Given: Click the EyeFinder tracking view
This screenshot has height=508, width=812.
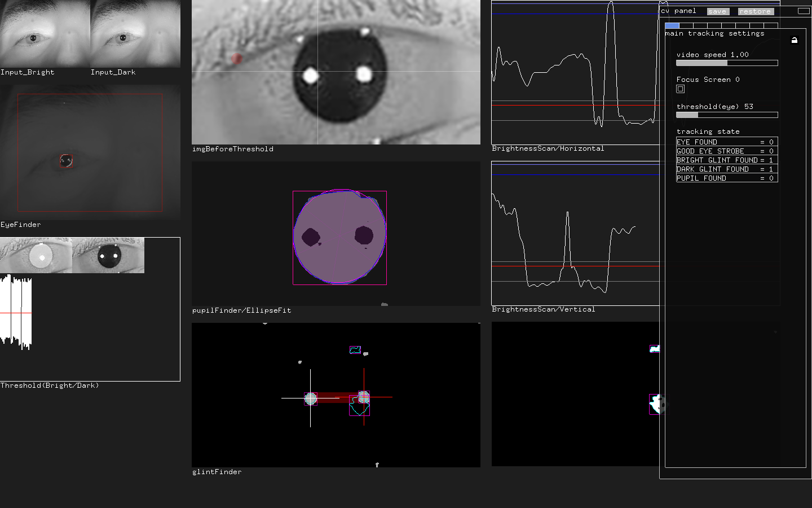Looking at the screenshot, I should pos(90,151).
